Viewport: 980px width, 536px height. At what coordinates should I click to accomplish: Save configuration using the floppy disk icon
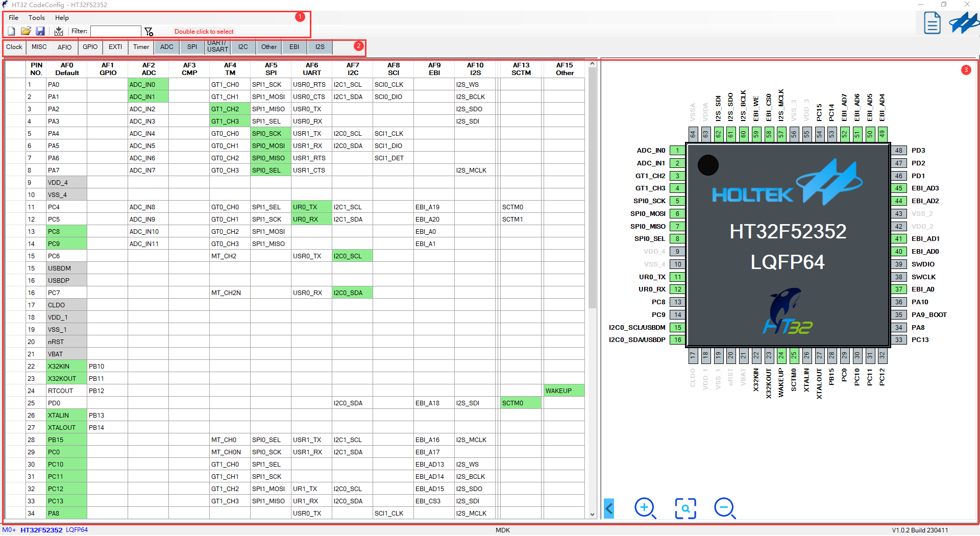pyautogui.click(x=40, y=32)
